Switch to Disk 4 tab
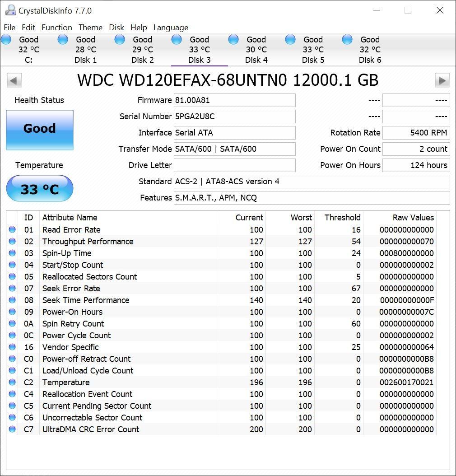456x476 pixels. [256, 50]
